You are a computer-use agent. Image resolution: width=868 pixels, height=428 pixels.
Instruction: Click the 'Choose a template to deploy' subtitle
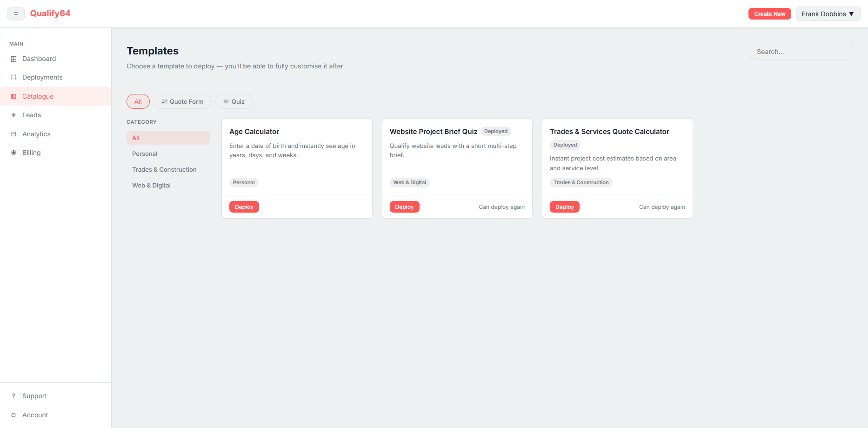(x=235, y=66)
